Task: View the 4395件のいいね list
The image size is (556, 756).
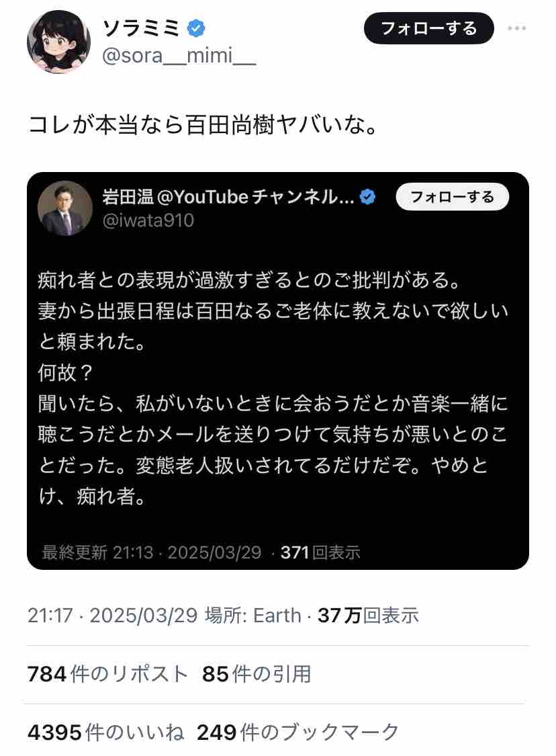Action: [x=106, y=732]
